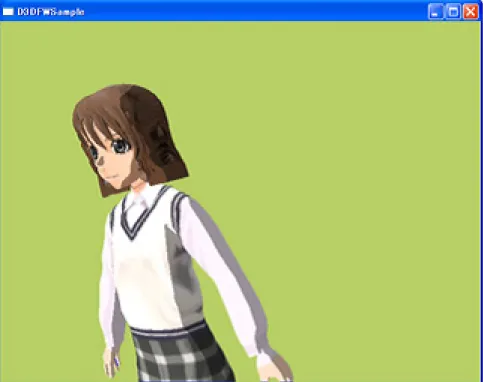Screen dimensions: 483x382
Task: Open the window system menu icon
Action: (x=8, y=12)
